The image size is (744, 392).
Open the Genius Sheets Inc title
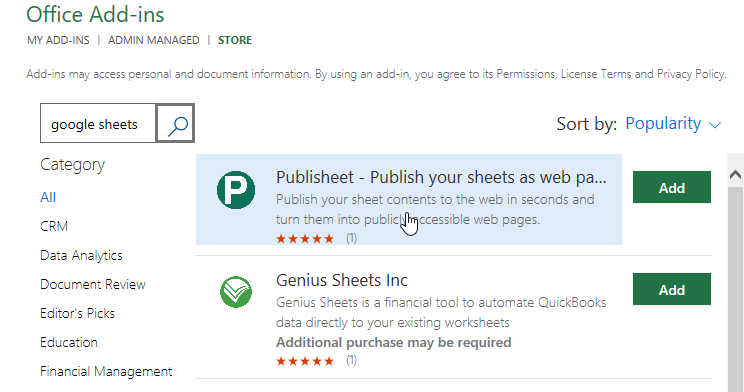[x=342, y=280]
